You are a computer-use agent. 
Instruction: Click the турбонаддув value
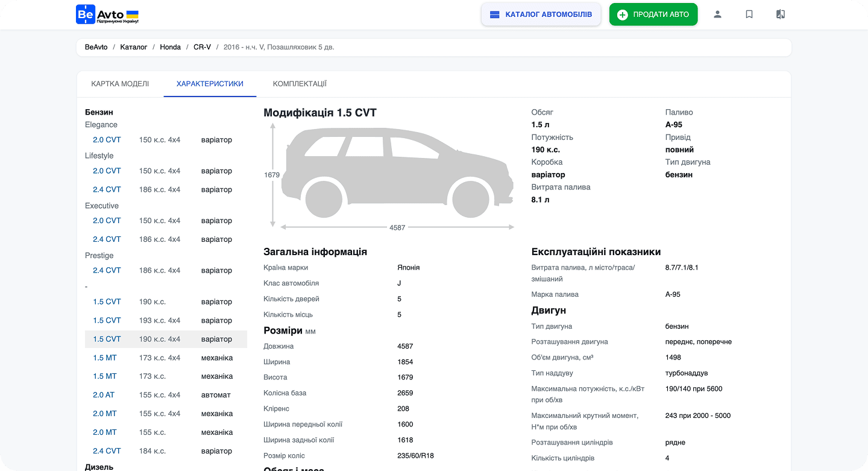[x=687, y=373]
